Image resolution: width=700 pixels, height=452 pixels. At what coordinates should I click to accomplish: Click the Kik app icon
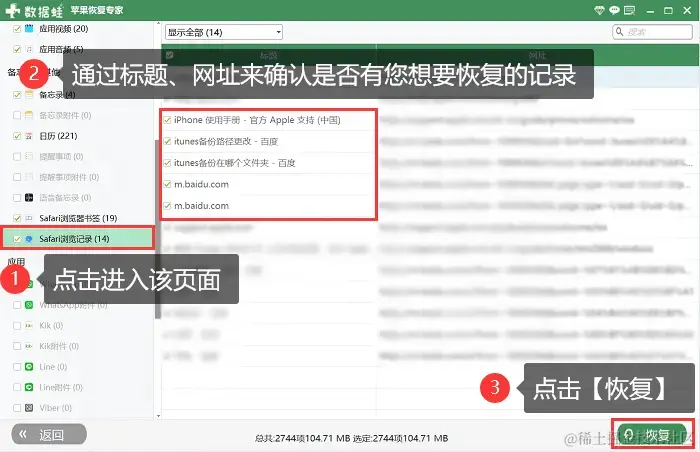point(29,326)
